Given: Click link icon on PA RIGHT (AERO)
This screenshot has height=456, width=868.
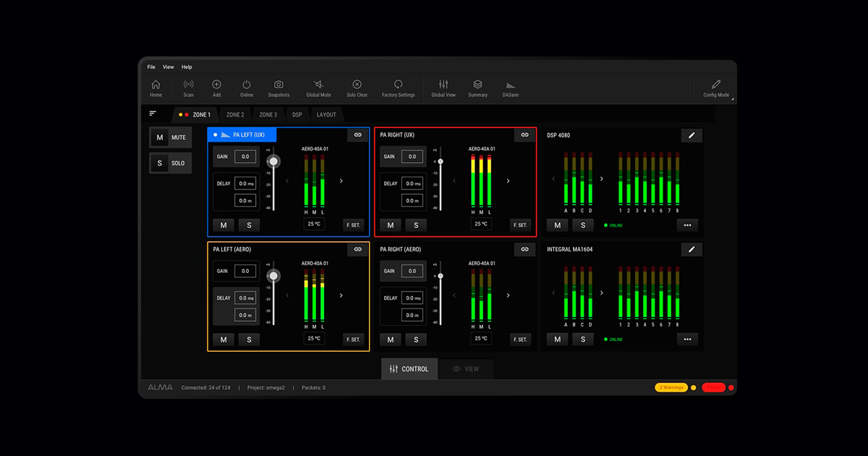Looking at the screenshot, I should [x=524, y=249].
